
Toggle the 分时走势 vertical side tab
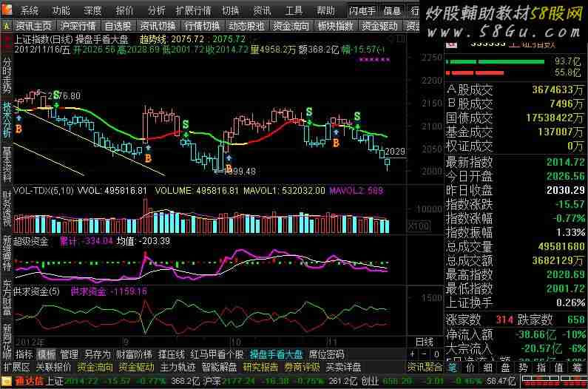[x=7, y=75]
